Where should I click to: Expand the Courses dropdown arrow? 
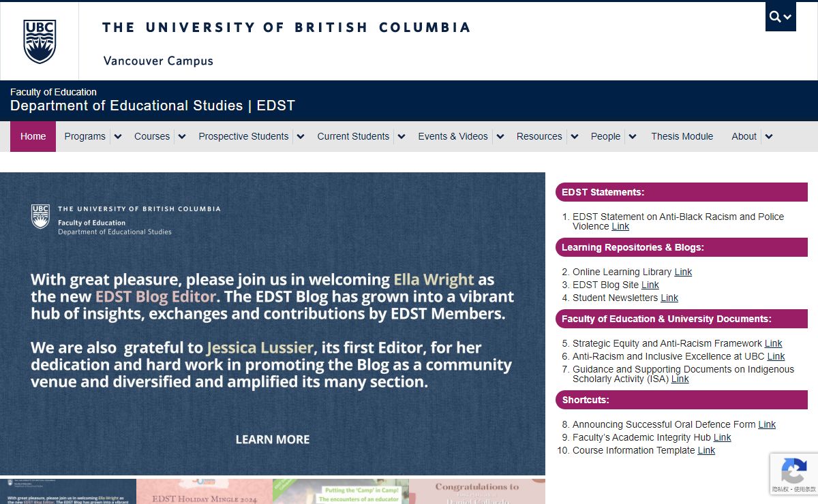pyautogui.click(x=182, y=137)
